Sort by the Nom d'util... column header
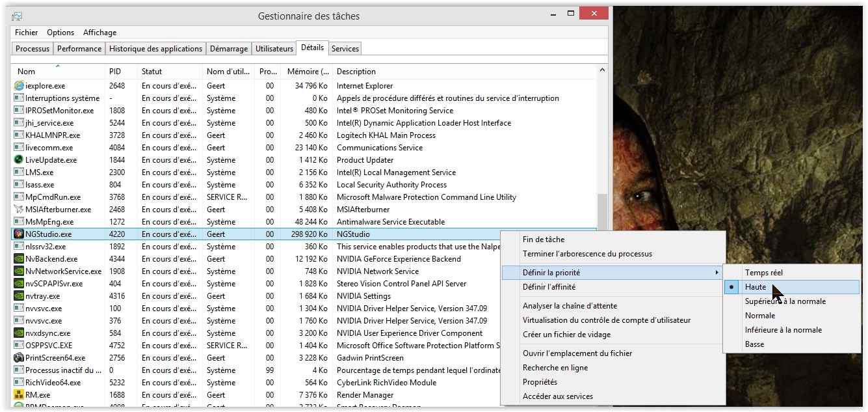Image resolution: width=868 pixels, height=412 pixels. point(229,71)
